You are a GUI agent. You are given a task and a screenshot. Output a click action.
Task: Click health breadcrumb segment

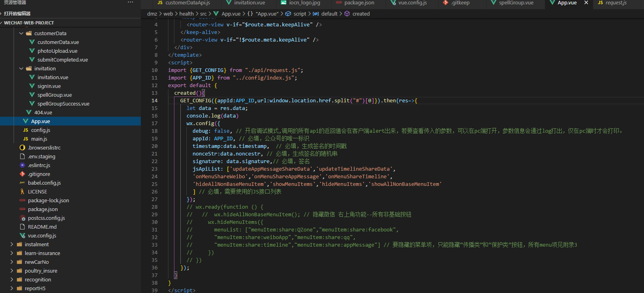pos(186,14)
